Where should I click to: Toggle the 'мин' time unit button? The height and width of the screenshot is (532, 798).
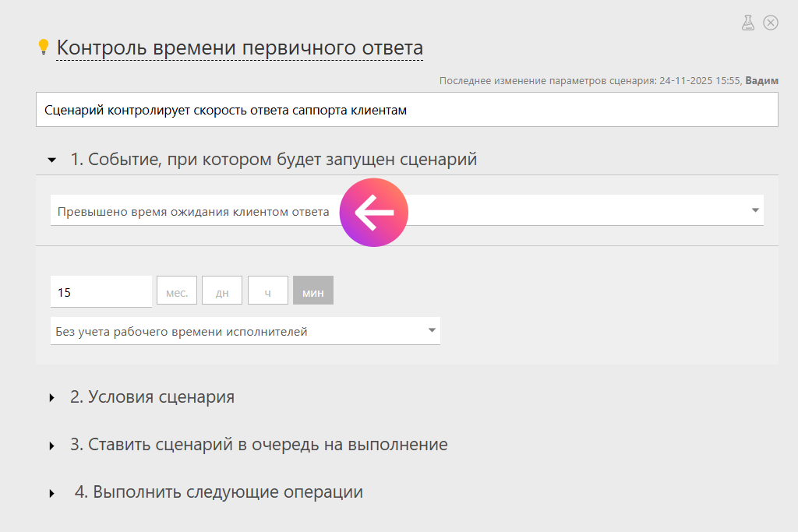click(313, 292)
